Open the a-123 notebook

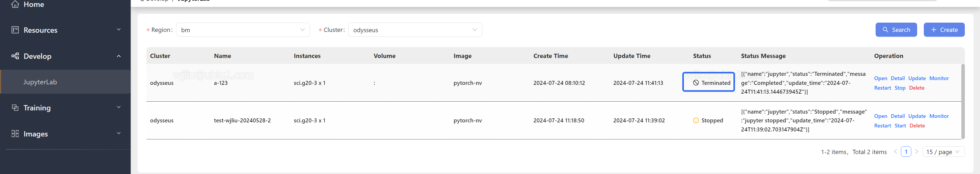(x=880, y=78)
